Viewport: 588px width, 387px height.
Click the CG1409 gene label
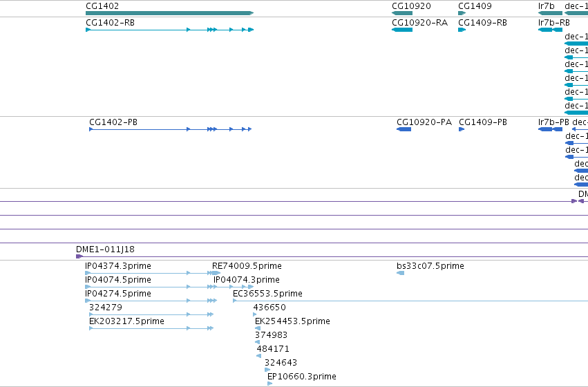pyautogui.click(x=475, y=6)
